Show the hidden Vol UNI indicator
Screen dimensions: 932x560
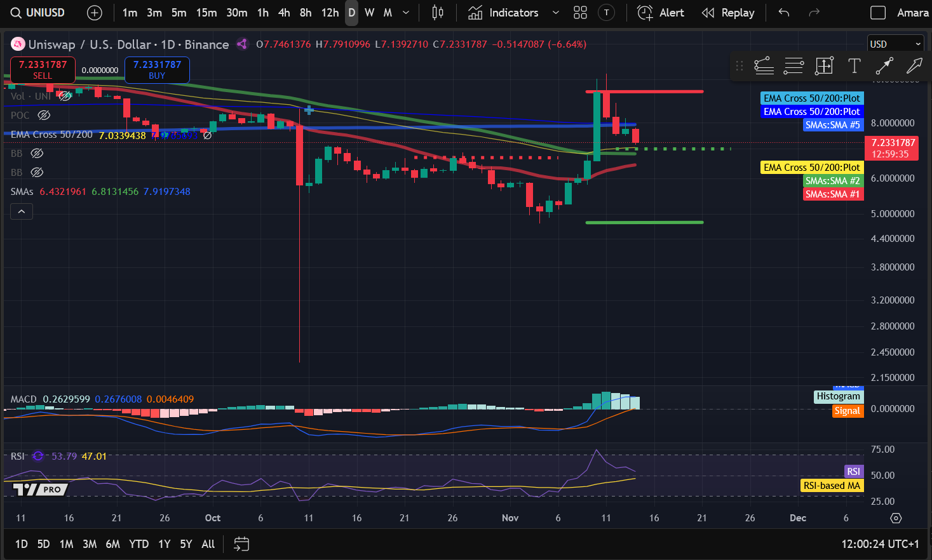[x=65, y=97]
